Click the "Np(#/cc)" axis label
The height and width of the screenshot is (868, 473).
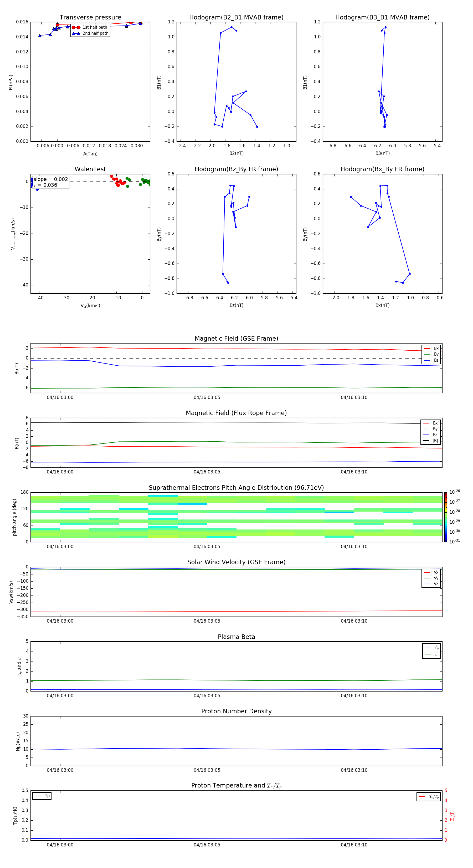[18, 741]
